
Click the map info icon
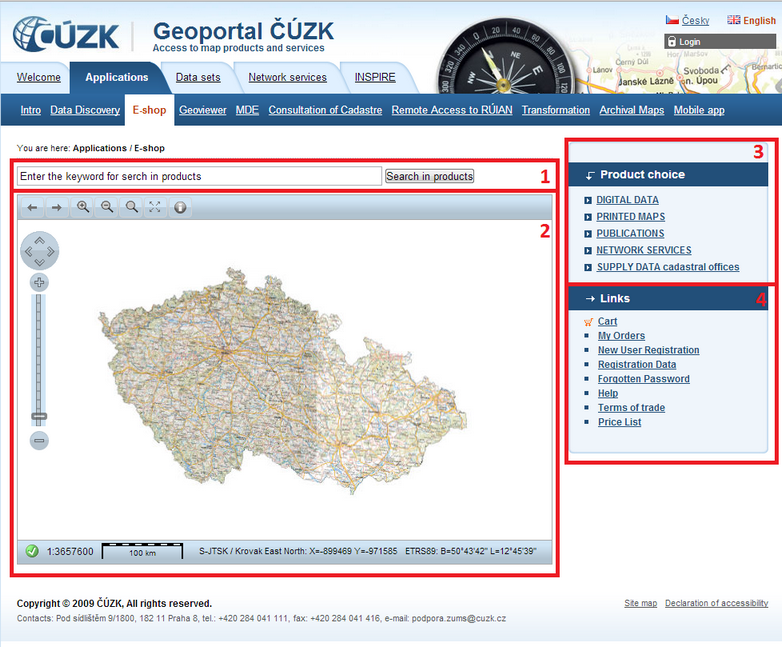click(180, 208)
